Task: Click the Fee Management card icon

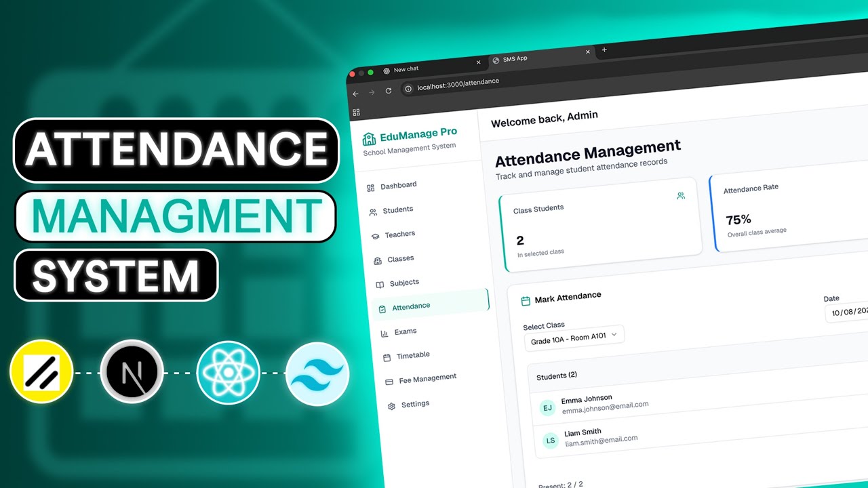Action: point(389,382)
